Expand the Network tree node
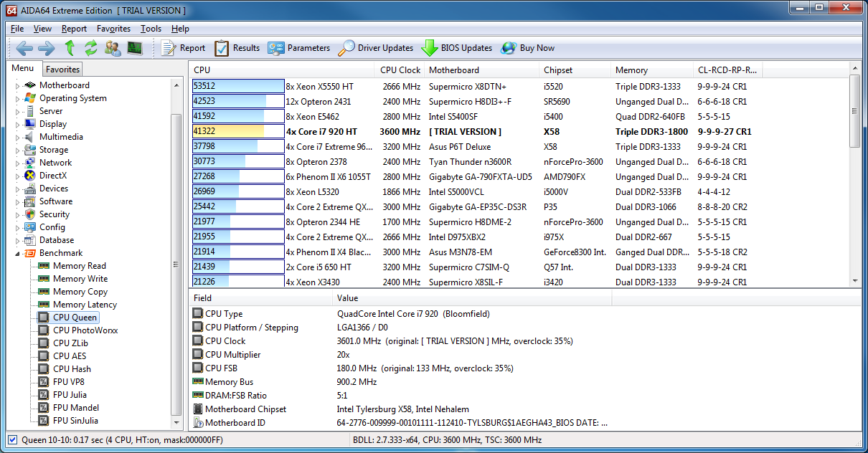The width and height of the screenshot is (868, 453). tap(18, 163)
